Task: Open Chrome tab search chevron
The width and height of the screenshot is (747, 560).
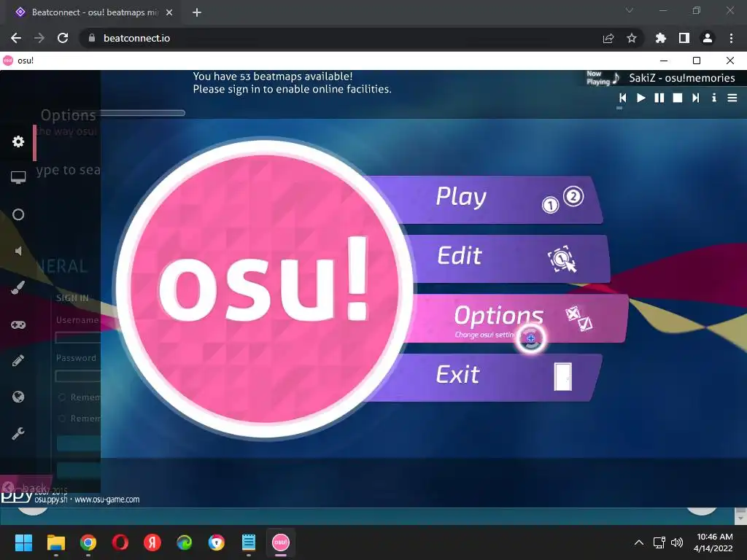Action: click(x=630, y=10)
